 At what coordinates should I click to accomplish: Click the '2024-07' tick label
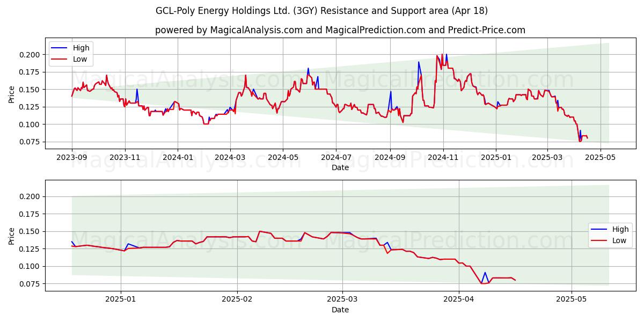[336, 157]
